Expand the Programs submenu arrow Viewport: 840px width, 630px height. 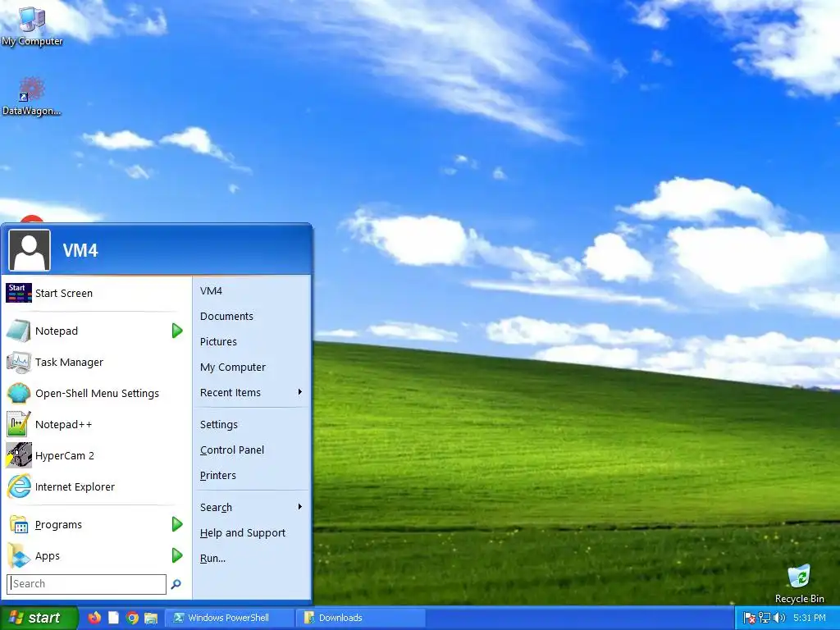coord(177,524)
